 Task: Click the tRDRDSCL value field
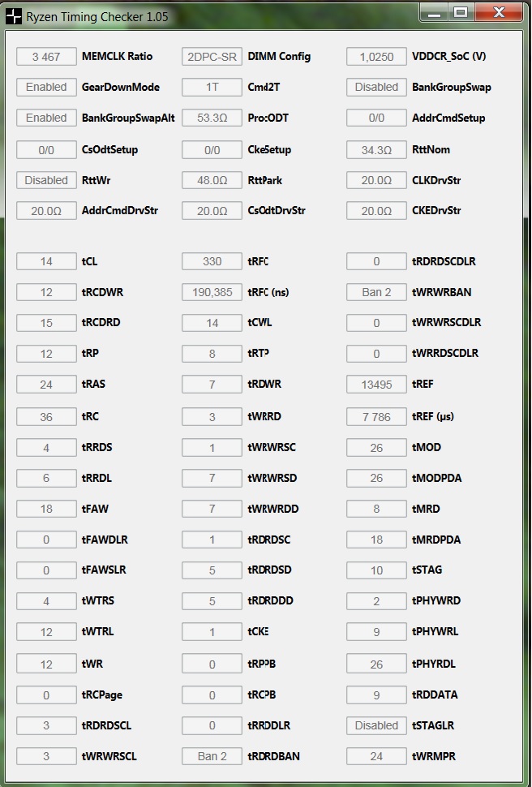(x=46, y=726)
